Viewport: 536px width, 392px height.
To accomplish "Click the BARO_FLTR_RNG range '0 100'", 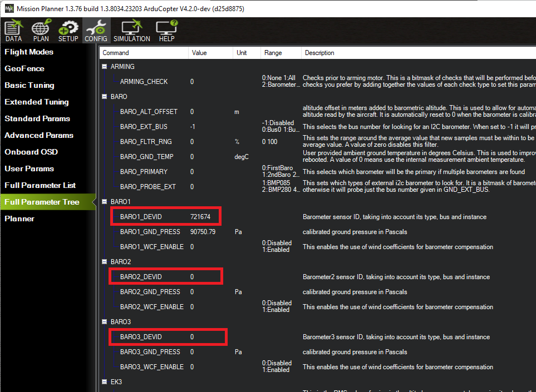I will [x=270, y=142].
